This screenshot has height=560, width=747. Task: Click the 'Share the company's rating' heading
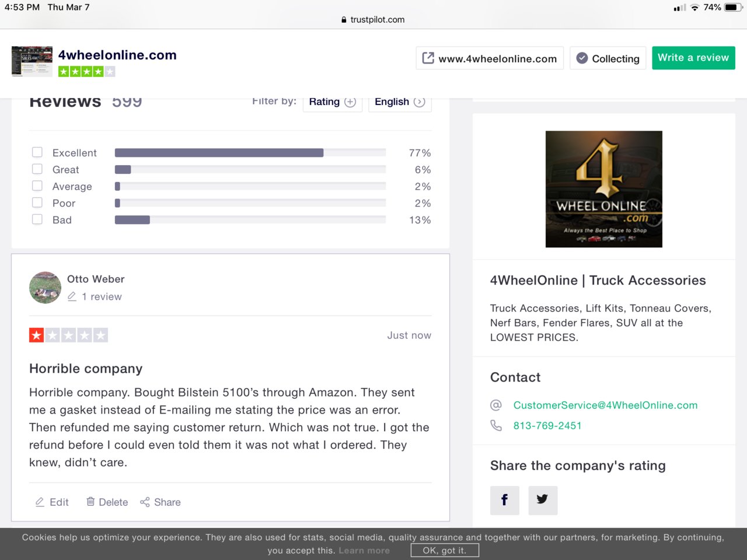(578, 466)
